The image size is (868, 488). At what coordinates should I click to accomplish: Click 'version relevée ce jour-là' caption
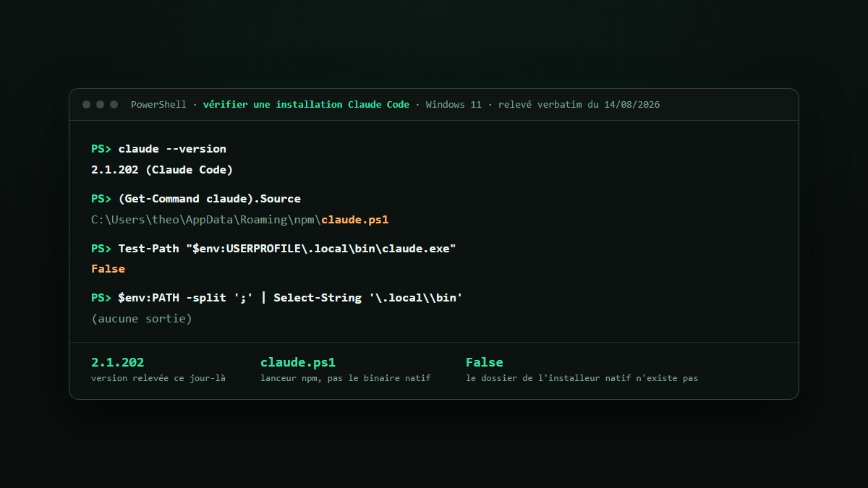pos(158,378)
